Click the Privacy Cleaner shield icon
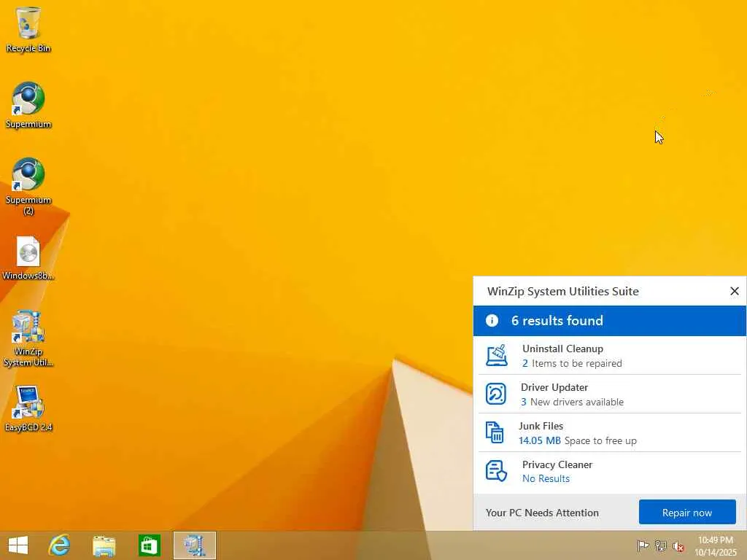 [x=496, y=471]
